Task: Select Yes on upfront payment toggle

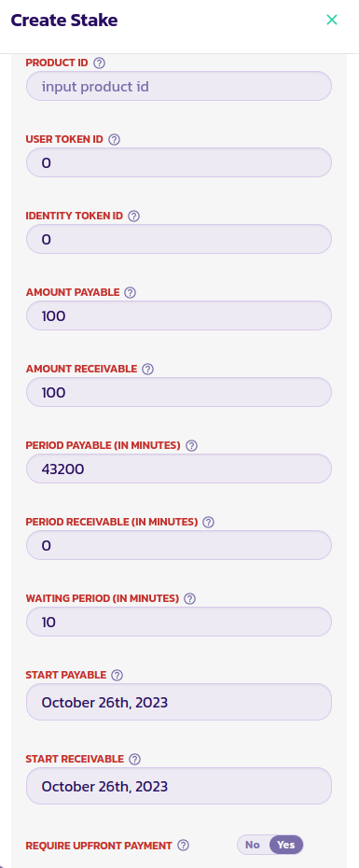Action: tap(286, 845)
